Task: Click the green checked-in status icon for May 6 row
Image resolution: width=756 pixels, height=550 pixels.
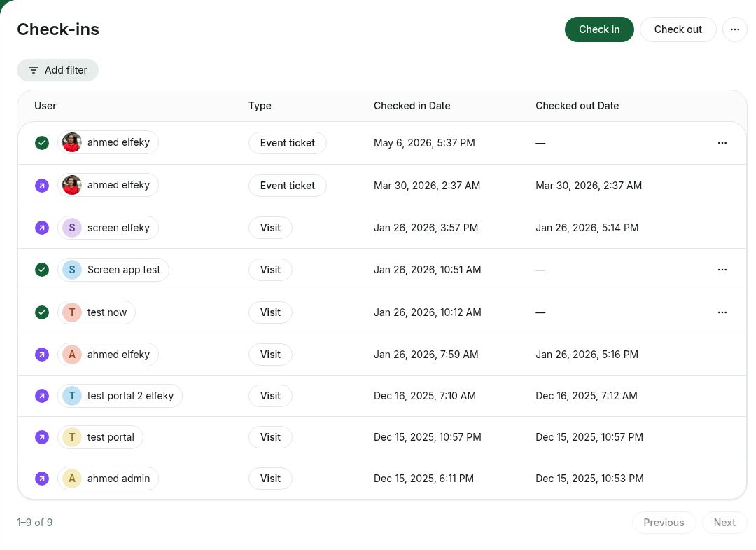Action: [42, 143]
